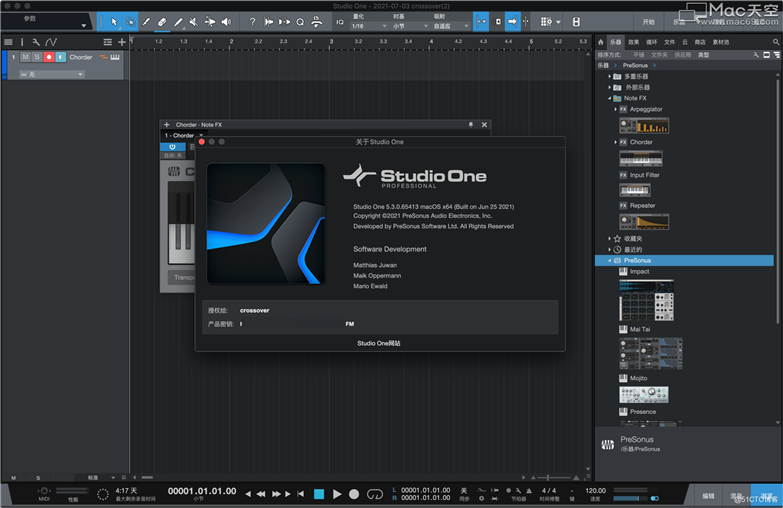Select the Mai Tai instrument
Viewport: 783px width, 508px height.
point(640,330)
